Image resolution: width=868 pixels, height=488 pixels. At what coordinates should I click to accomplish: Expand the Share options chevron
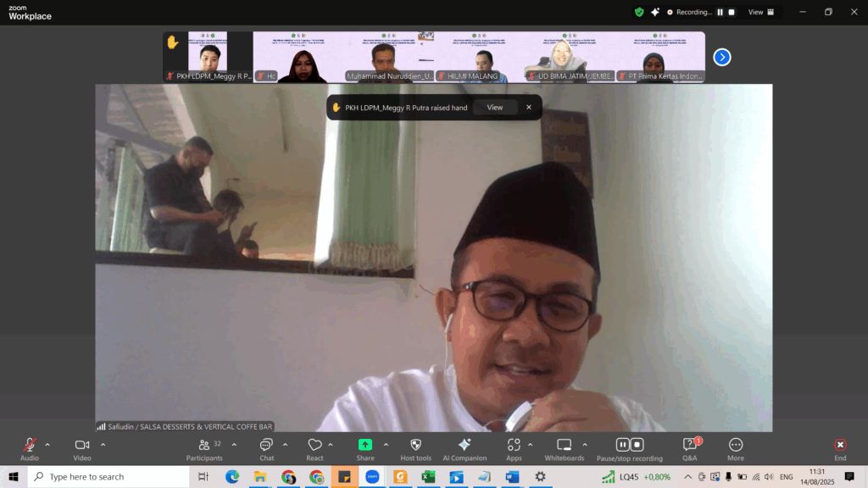coord(386,444)
